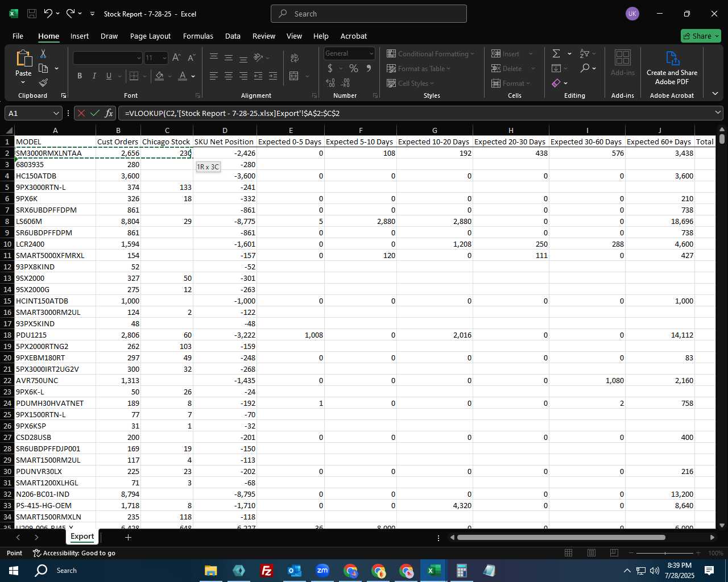Toggle Middle Align in Alignment group
This screenshot has height=582, width=728.
coord(229,57)
